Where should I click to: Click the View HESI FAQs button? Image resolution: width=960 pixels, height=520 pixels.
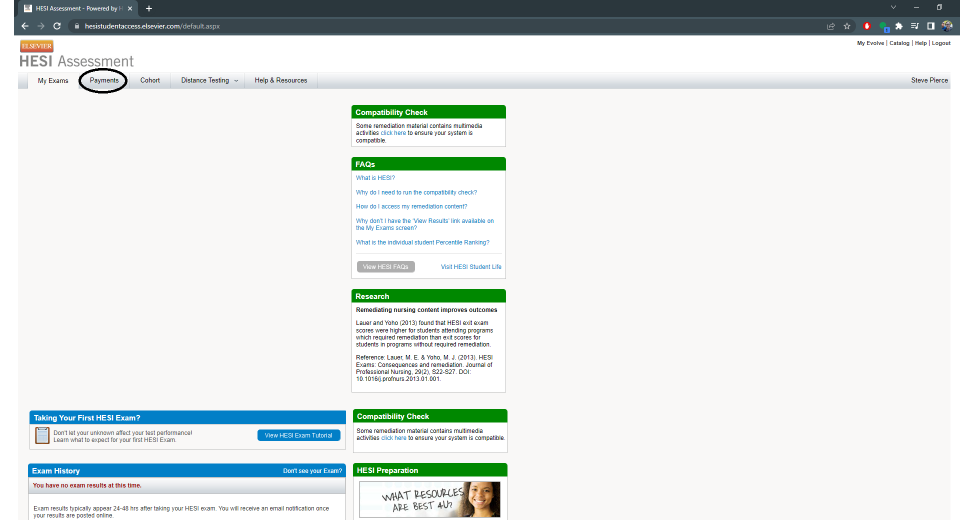[386, 267]
